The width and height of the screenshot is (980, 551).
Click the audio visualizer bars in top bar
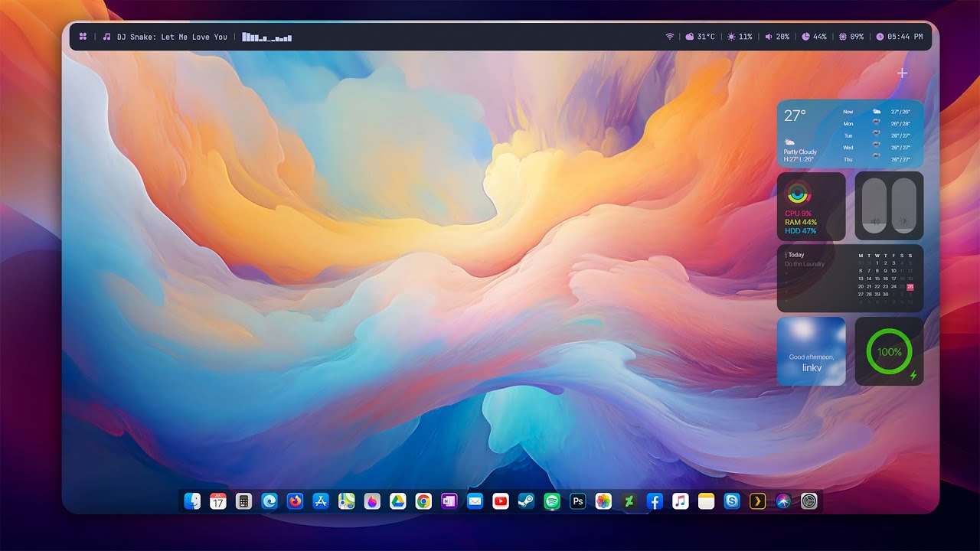tap(267, 37)
